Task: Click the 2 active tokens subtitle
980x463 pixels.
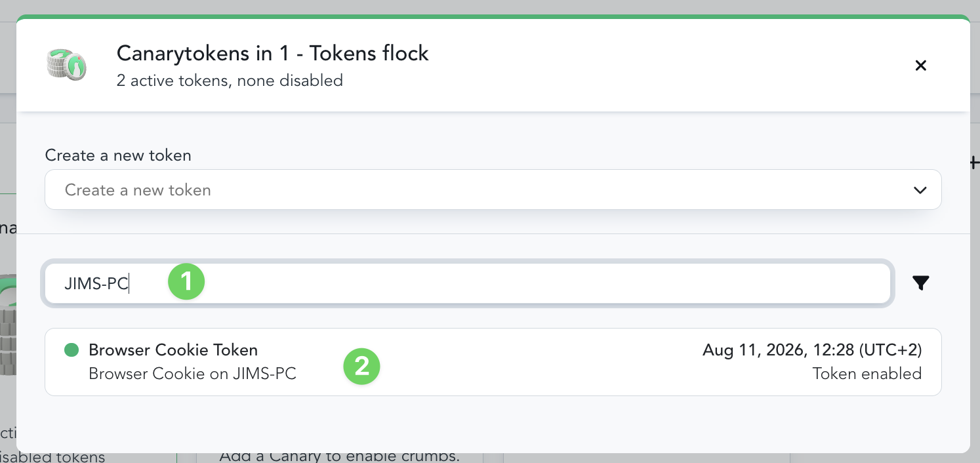Action: point(230,81)
